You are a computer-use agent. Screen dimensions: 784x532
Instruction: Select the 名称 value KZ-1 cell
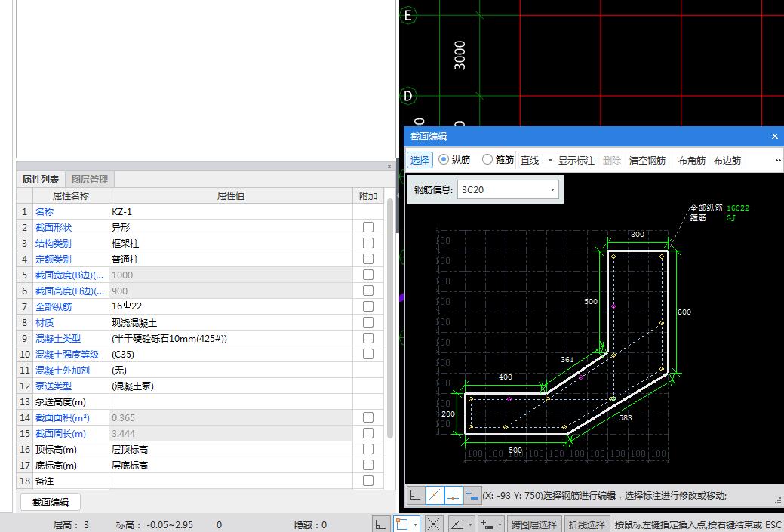230,211
